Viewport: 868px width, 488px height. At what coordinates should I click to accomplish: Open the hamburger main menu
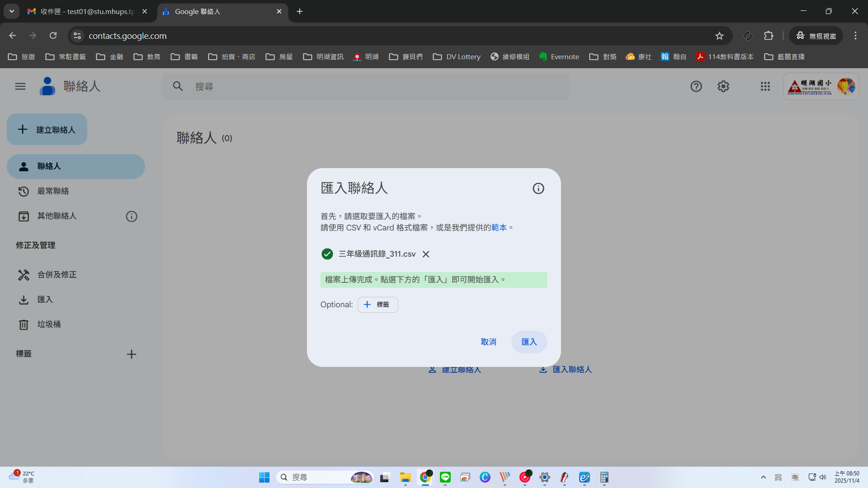[x=20, y=86]
